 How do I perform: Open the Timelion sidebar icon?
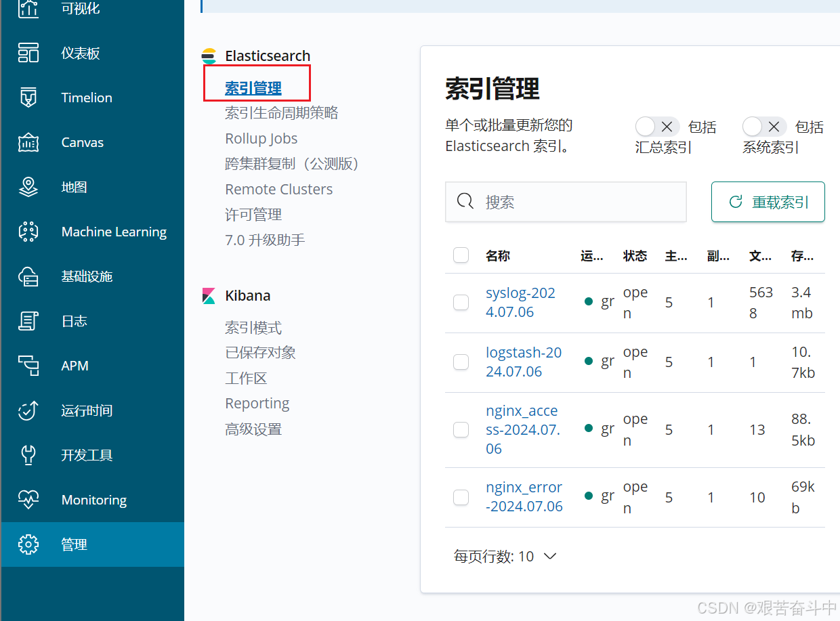(x=28, y=98)
